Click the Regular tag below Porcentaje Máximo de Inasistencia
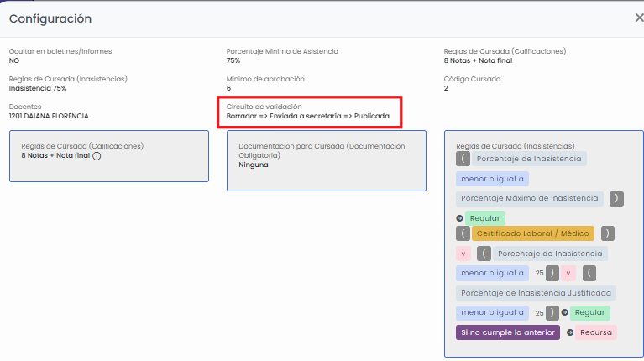The height and width of the screenshot is (361, 644). [x=485, y=218]
